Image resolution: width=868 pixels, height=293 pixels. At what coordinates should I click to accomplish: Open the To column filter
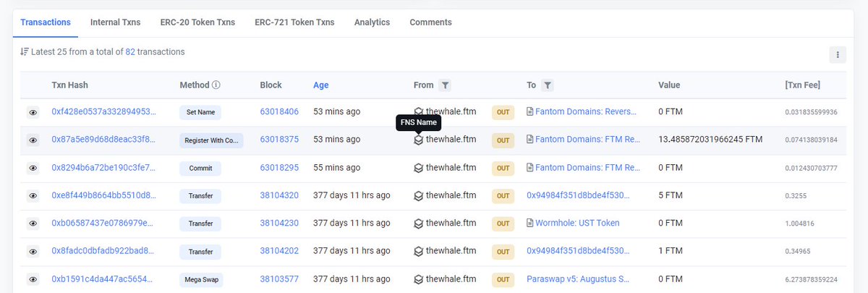point(548,85)
